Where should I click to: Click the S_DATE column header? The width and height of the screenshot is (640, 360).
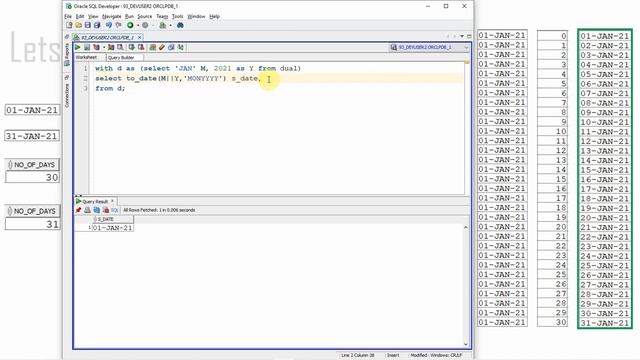(113, 219)
